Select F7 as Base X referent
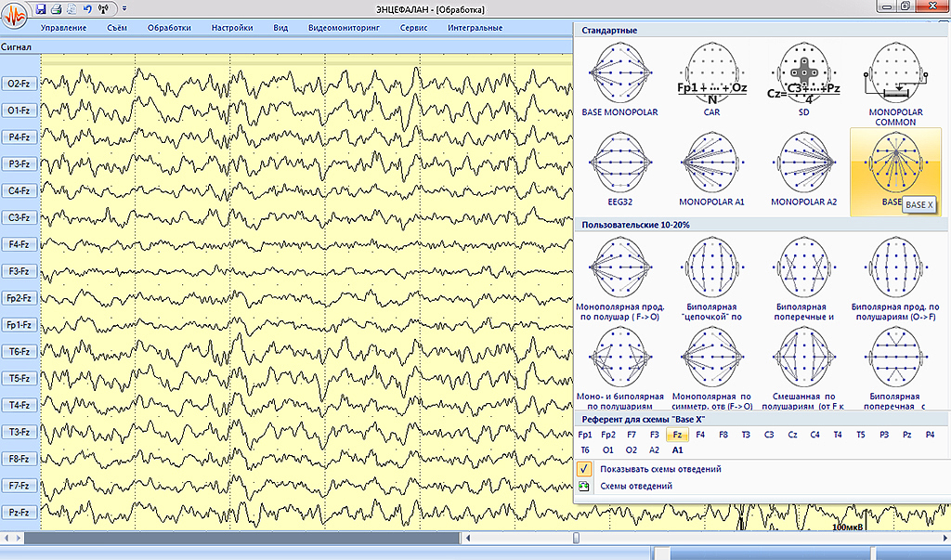The width and height of the screenshot is (951, 560). 632,435
